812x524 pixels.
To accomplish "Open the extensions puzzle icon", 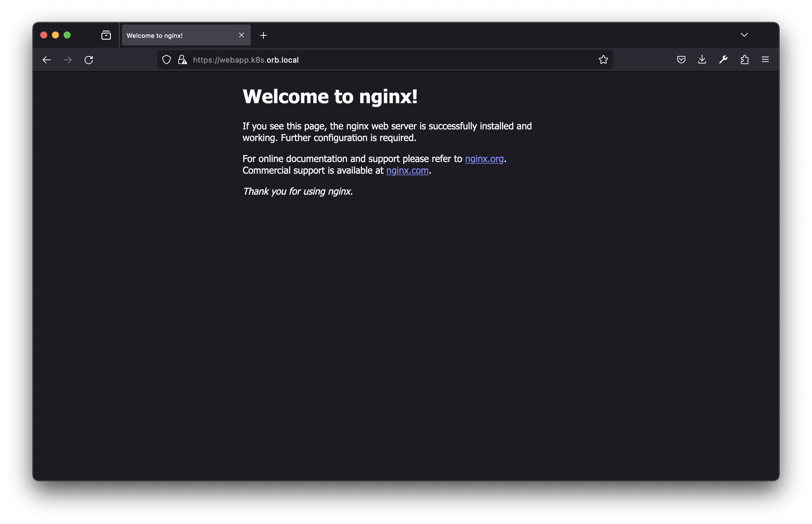I will pos(744,59).
